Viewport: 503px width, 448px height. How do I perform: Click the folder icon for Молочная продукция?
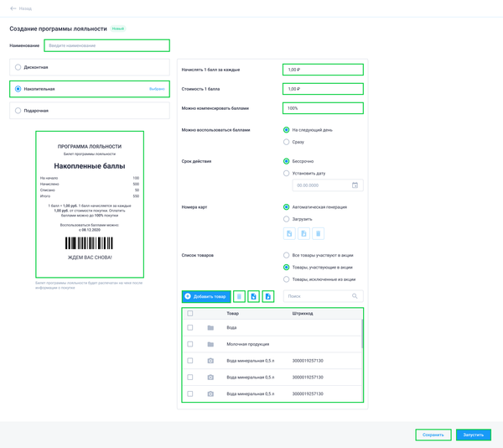pyautogui.click(x=210, y=344)
